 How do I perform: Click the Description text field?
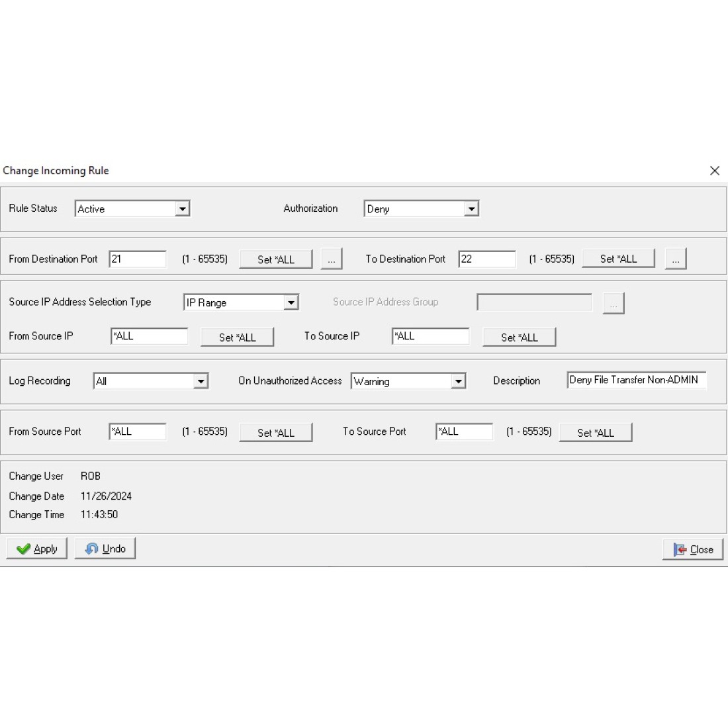637,380
